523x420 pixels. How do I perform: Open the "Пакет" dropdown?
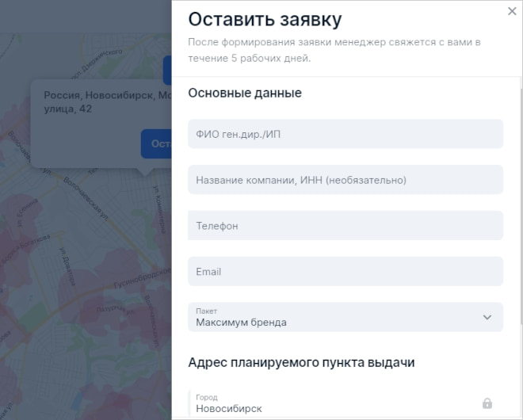pos(345,317)
